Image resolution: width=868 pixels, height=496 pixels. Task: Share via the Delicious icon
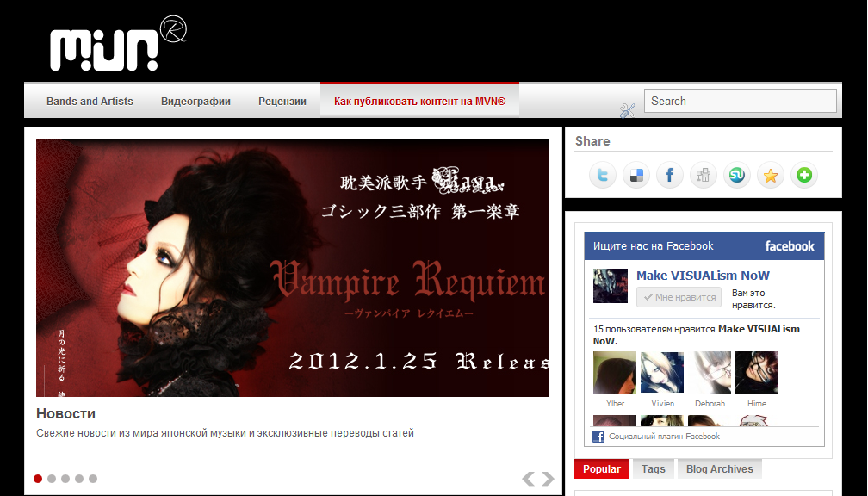636,175
